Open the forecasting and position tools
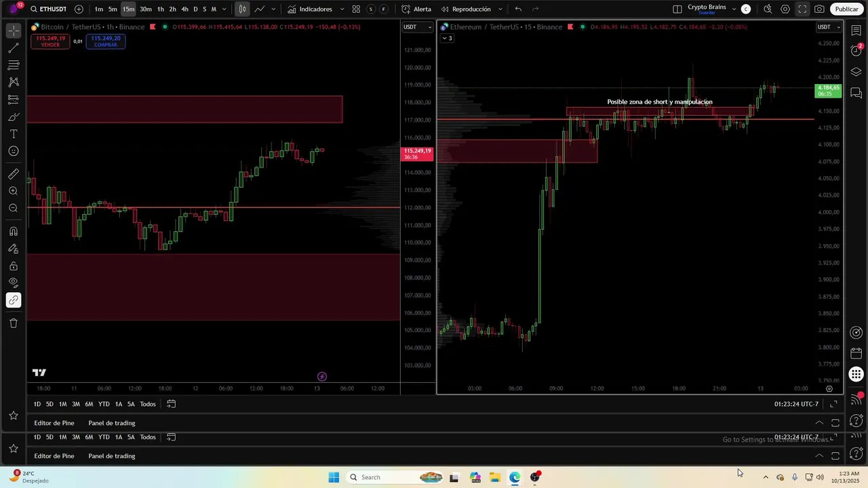The image size is (868, 488). click(14, 100)
